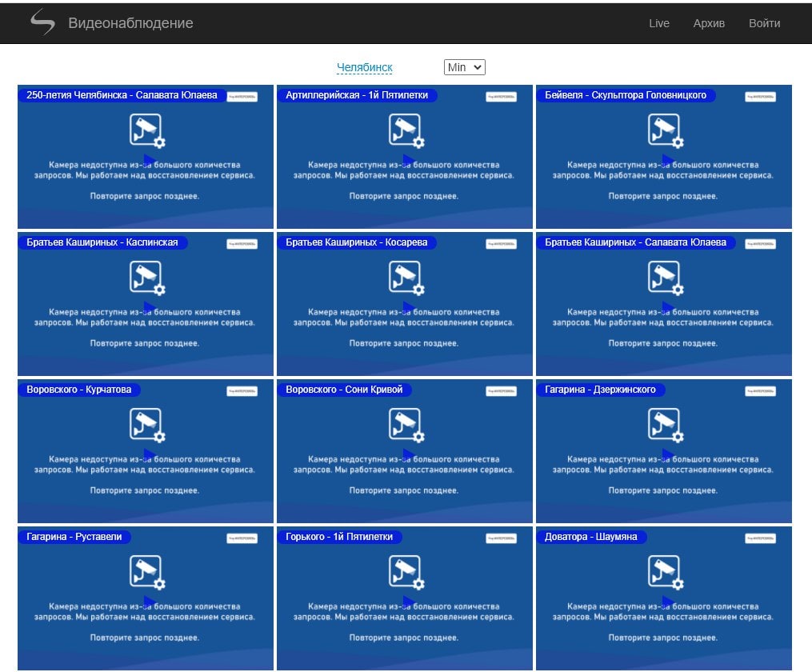Click camera icon in Доватора - Шаумяна tile
Viewport: 812px width, 672px height.
666,572
